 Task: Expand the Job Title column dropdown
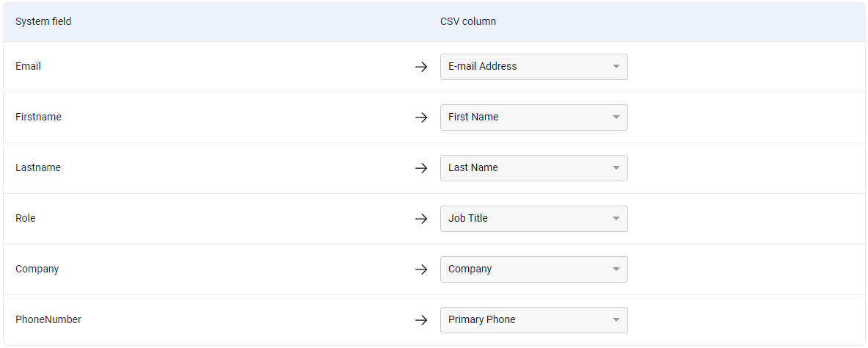tap(533, 219)
